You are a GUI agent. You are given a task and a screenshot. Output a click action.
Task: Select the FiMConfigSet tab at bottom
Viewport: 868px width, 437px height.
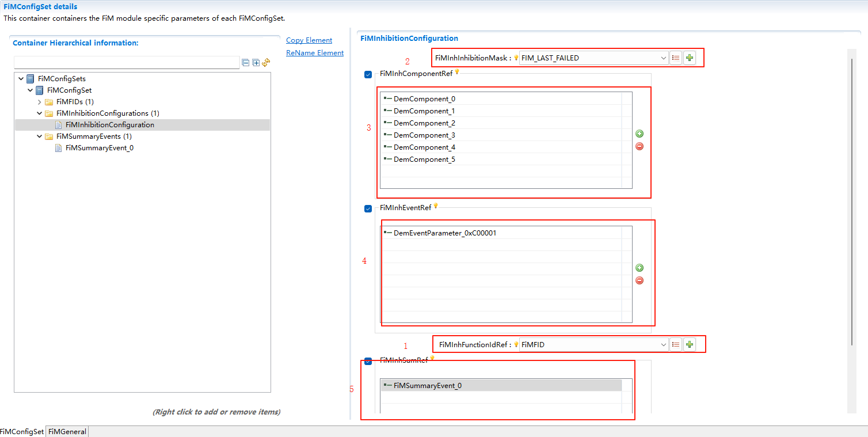[22, 431]
